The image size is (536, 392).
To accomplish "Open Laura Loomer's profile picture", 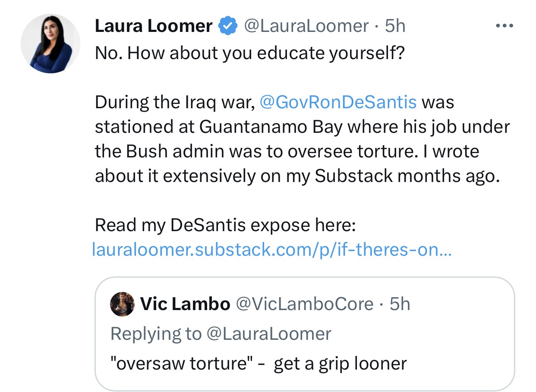I will point(50,44).
